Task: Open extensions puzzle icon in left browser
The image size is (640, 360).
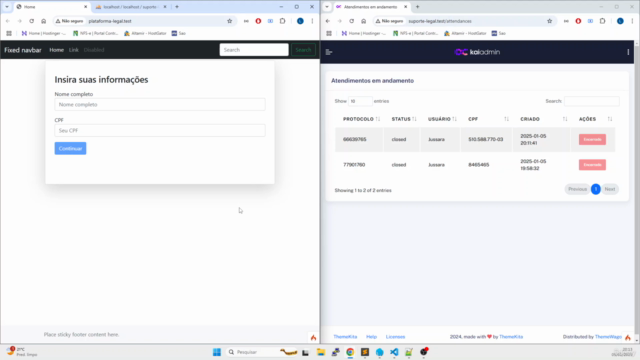Action: pyautogui.click(x=282, y=21)
